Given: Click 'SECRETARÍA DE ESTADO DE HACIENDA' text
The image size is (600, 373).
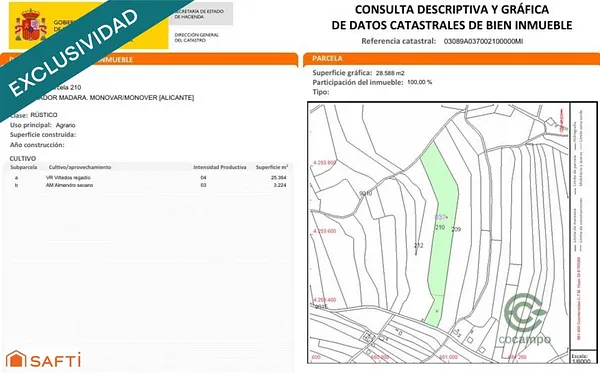Looking at the screenshot, I should pos(199,14).
